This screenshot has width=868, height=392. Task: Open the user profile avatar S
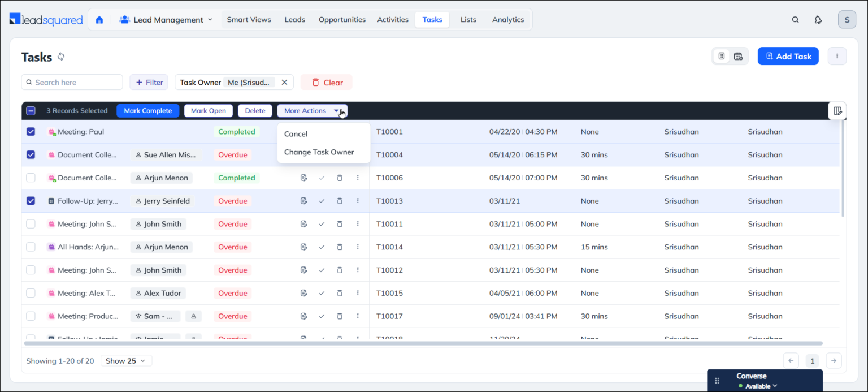point(847,20)
